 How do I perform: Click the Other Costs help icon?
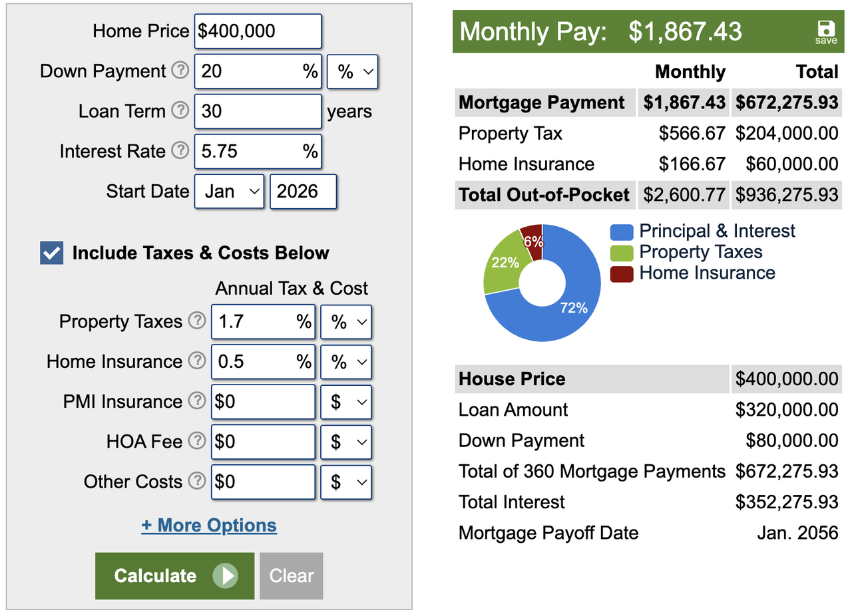(x=197, y=481)
